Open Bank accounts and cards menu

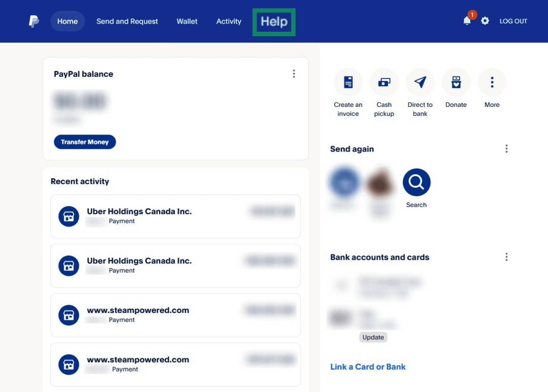point(506,257)
